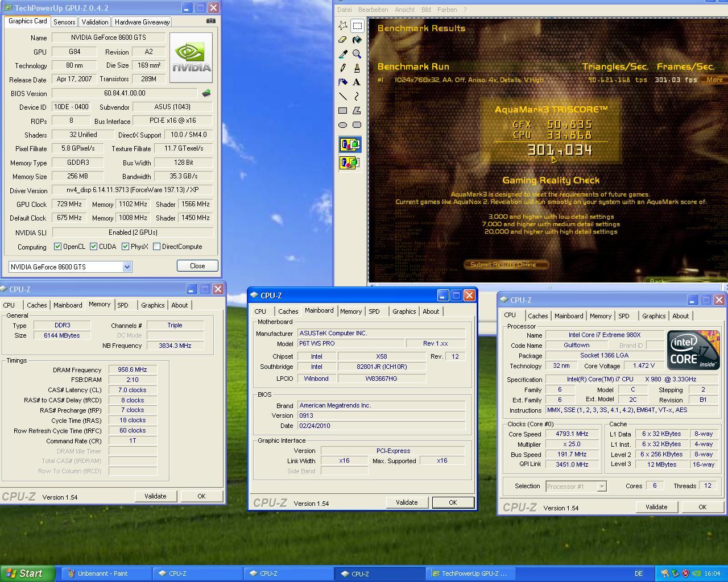
Task: Select the Polygon shape tool in Paint
Action: click(357, 111)
